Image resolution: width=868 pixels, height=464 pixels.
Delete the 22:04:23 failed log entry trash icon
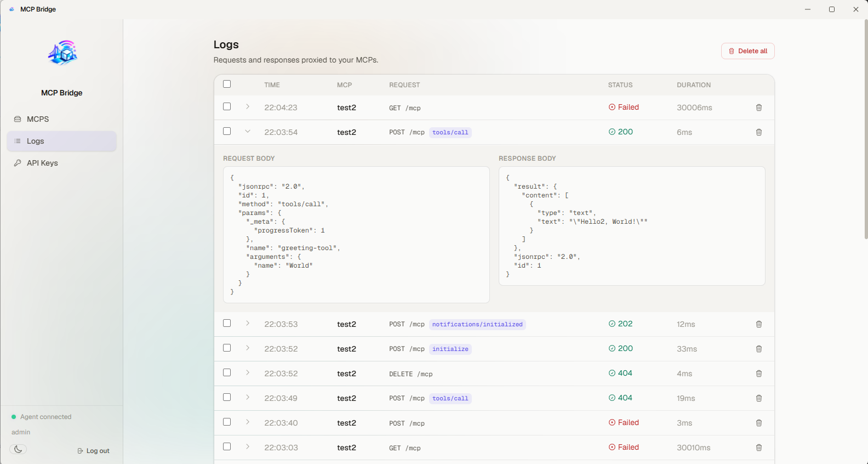pos(759,107)
